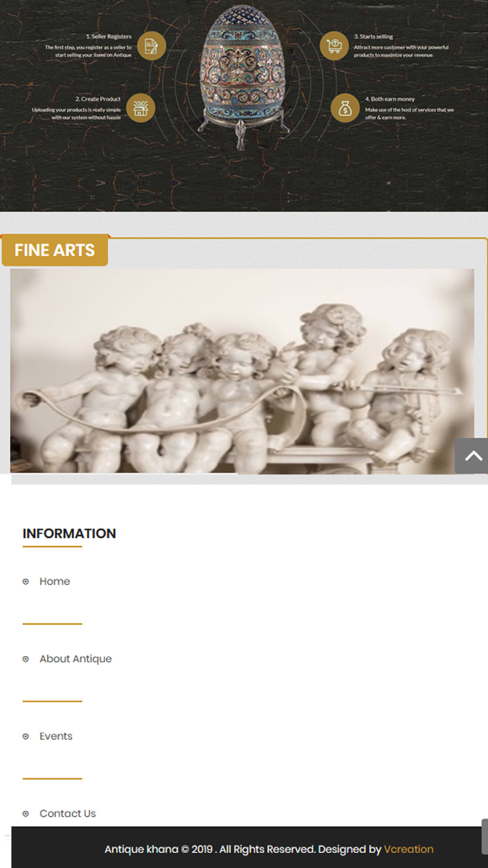This screenshot has width=488, height=868.
Task: Click the Seller Registers document icon
Action: (151, 46)
